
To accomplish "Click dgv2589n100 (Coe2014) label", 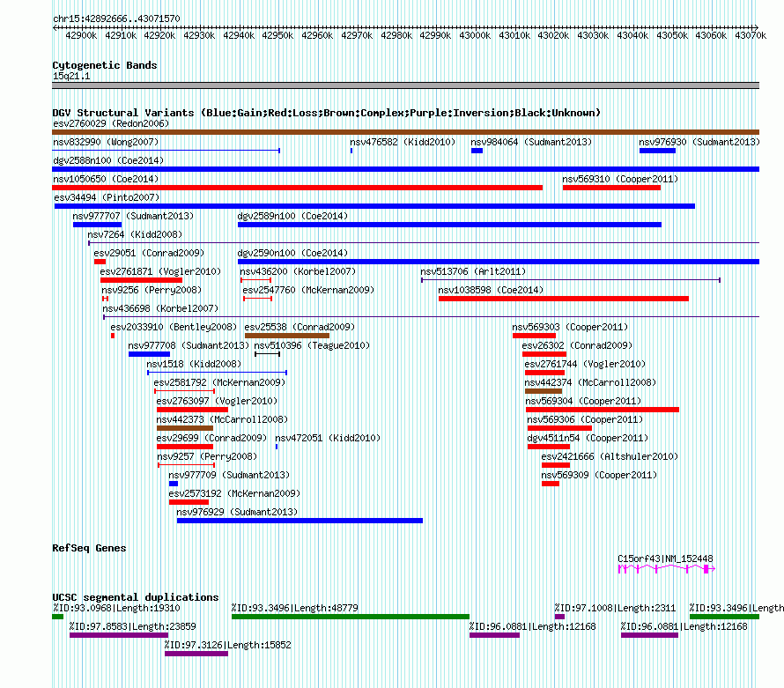I will tap(292, 216).
